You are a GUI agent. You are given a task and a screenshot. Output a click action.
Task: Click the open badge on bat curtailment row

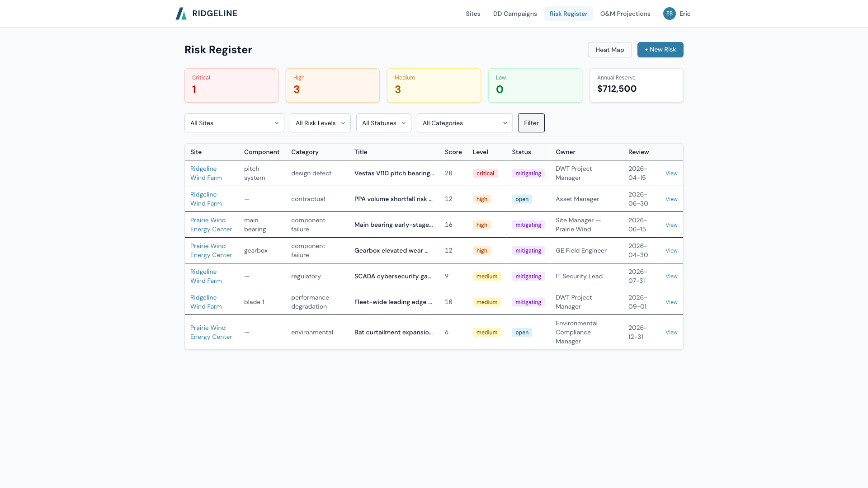[522, 332]
